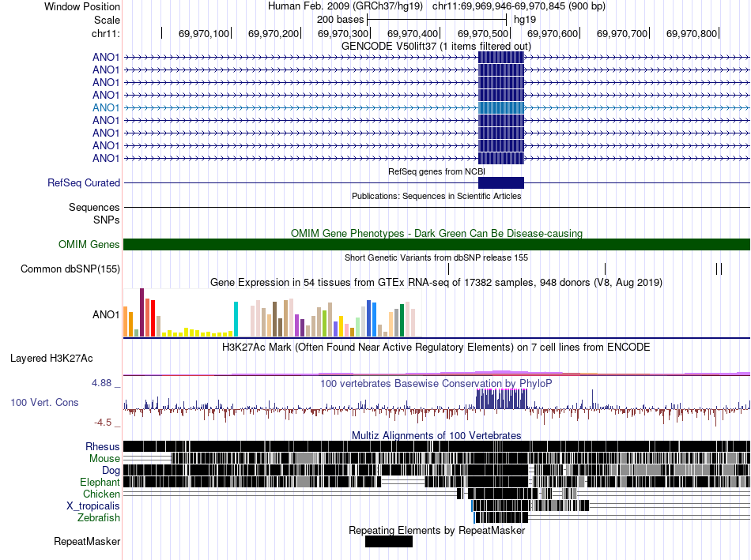Open the GTEx Gene Expression track title

pos(436,283)
